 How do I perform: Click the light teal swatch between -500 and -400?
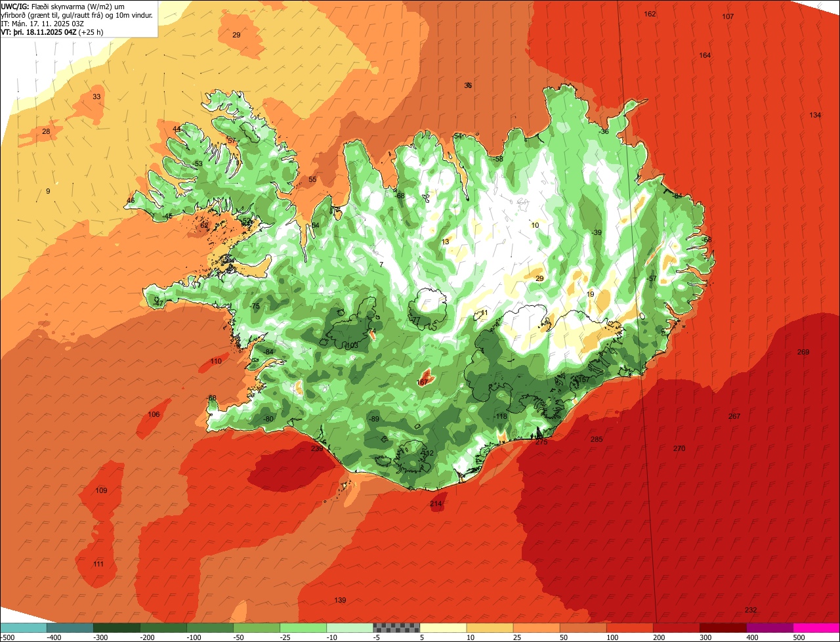pyautogui.click(x=24, y=628)
